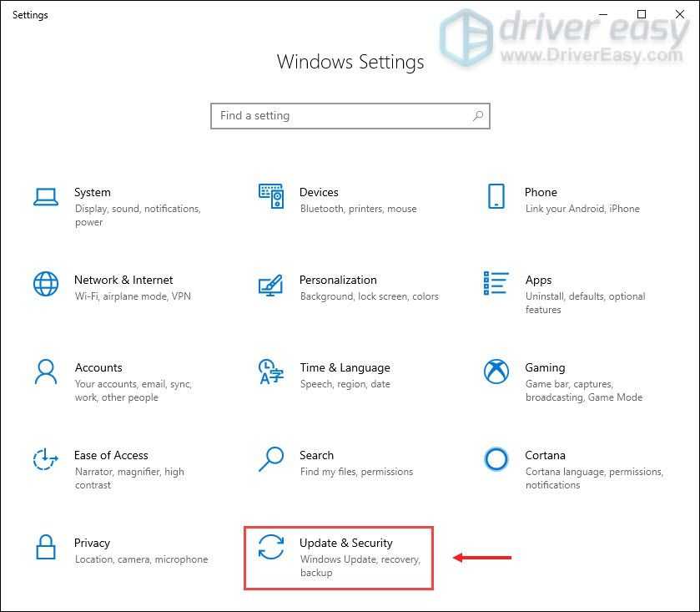Screen dimensions: 700x612
Task: Click the Gaming Xbox icon
Action: tap(496, 372)
